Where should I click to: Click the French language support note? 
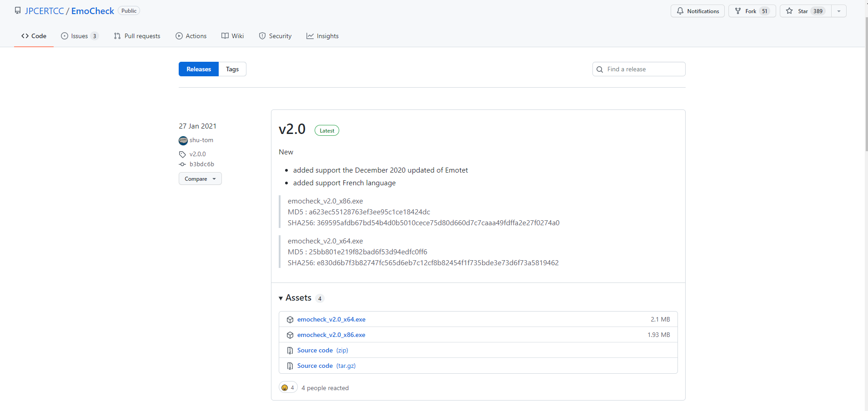[344, 183]
